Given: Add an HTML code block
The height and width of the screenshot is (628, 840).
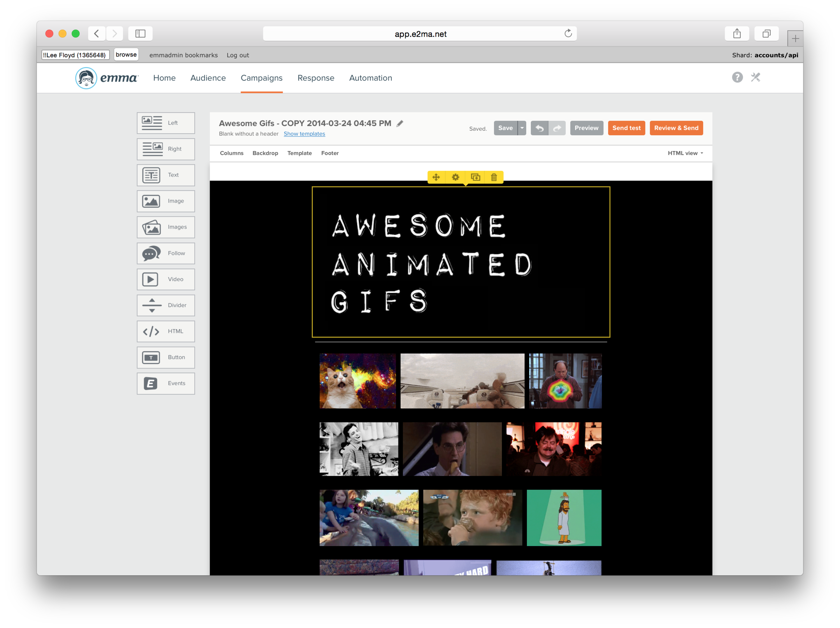Looking at the screenshot, I should tap(166, 331).
